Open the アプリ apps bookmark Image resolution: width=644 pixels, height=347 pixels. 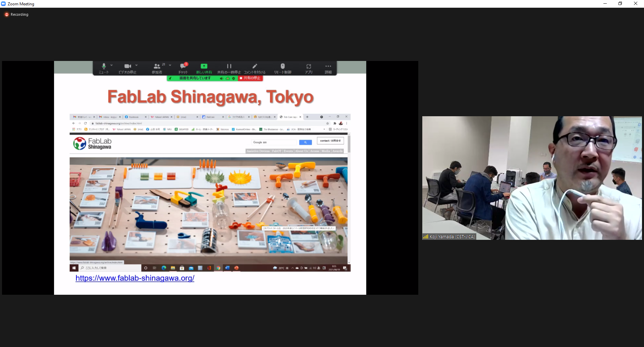point(77,129)
